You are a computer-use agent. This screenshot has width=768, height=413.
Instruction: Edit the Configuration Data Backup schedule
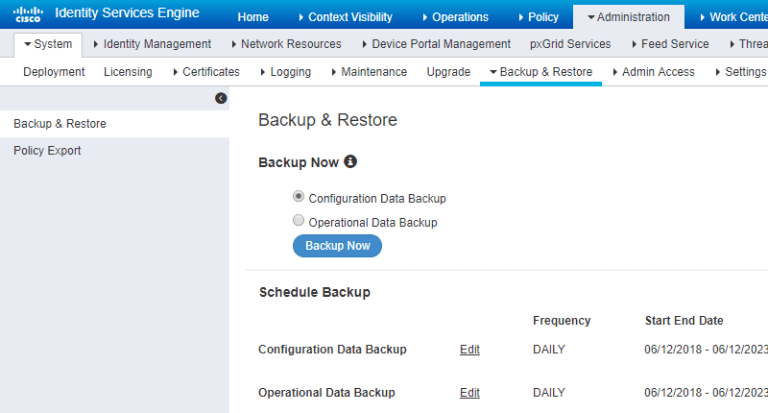click(x=470, y=349)
